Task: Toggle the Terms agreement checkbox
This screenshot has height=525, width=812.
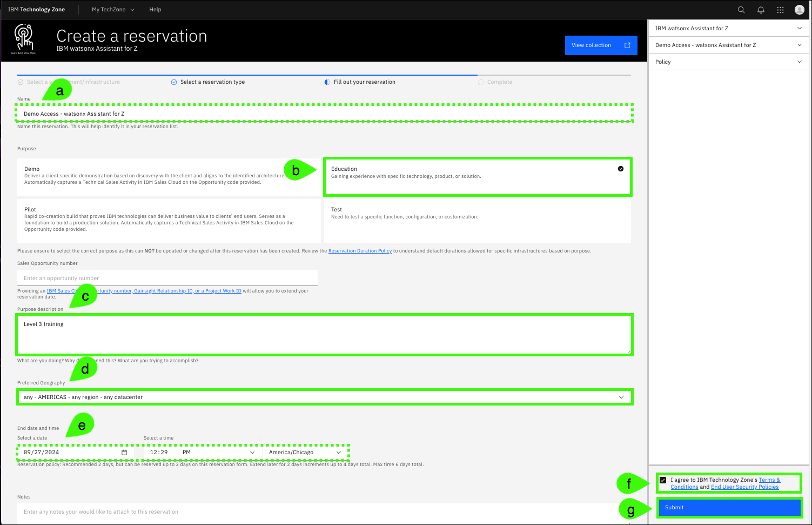Action: click(663, 480)
